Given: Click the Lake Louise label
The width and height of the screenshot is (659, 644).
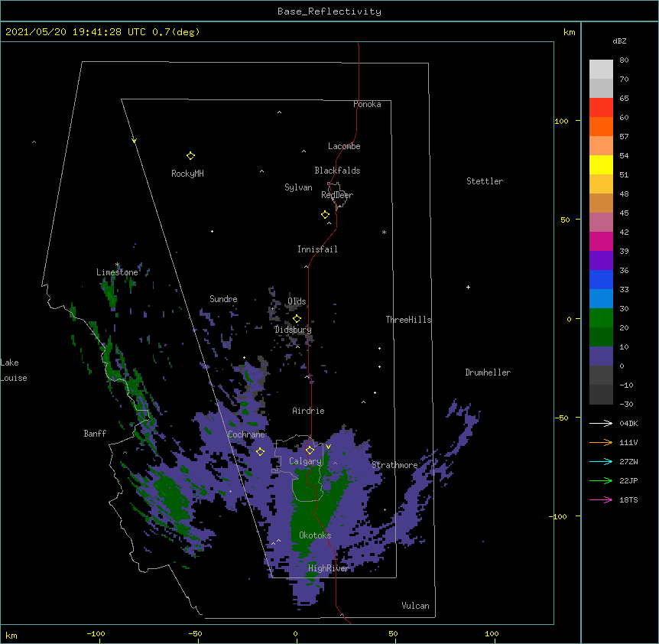Looking at the screenshot, I should [14, 370].
